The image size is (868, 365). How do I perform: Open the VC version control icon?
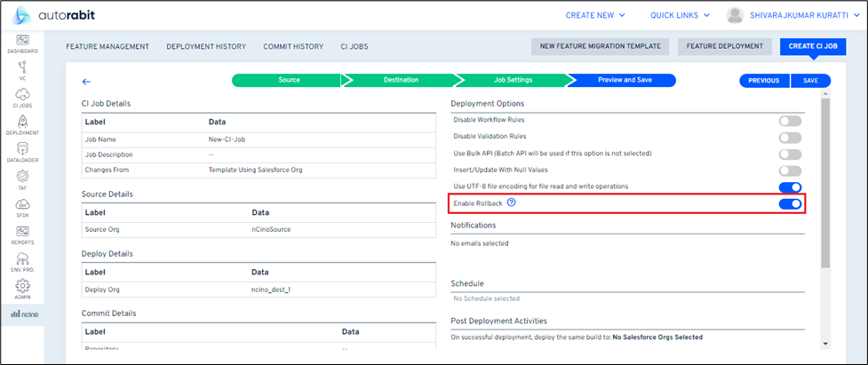pos(21,68)
